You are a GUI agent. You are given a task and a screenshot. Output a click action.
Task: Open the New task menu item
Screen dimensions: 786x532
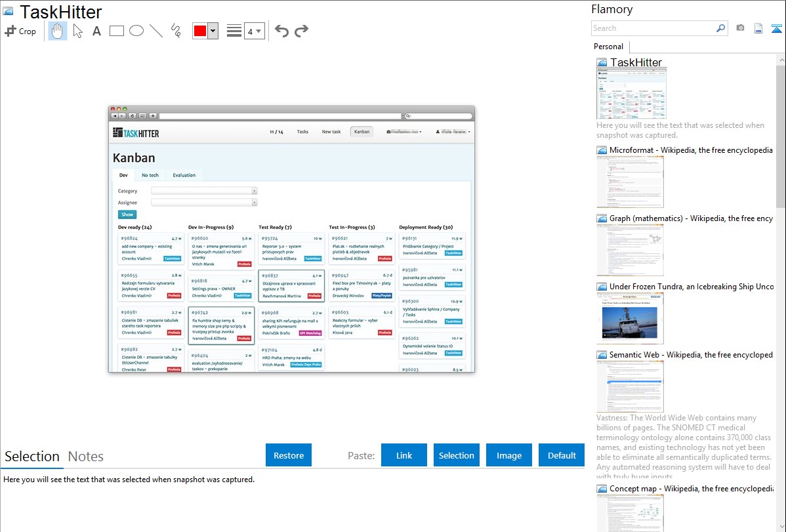pos(331,132)
